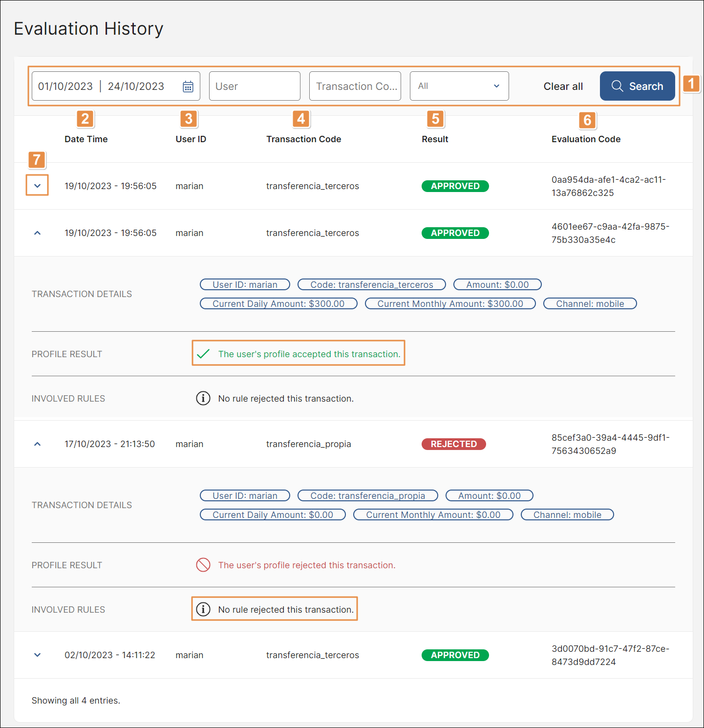This screenshot has height=728, width=704.
Task: Click the red prohibited profile rejected icon
Action: pos(203,565)
